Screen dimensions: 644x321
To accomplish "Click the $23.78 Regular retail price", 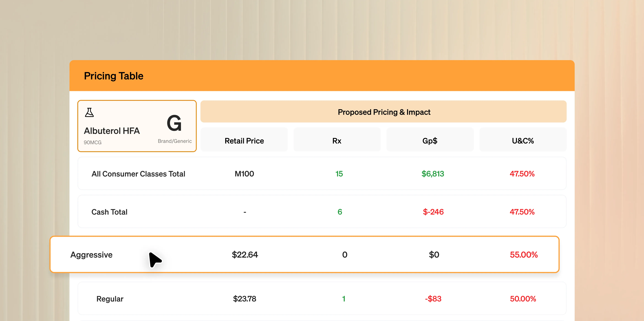I will [x=245, y=299].
